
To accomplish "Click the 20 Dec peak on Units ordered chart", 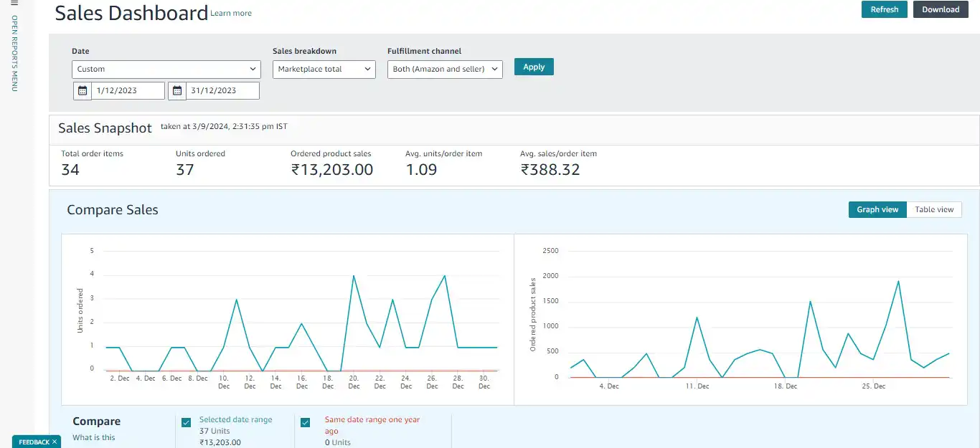I will pyautogui.click(x=354, y=275).
